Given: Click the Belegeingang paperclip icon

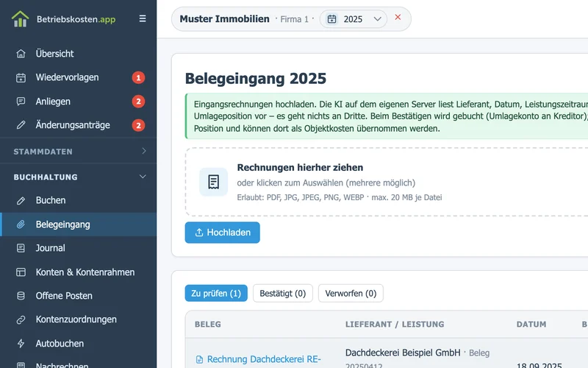Looking at the screenshot, I should coord(21,224).
